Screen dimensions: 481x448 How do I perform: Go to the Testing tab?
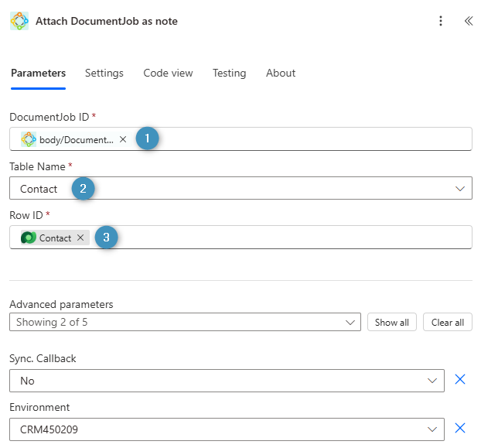coord(229,73)
